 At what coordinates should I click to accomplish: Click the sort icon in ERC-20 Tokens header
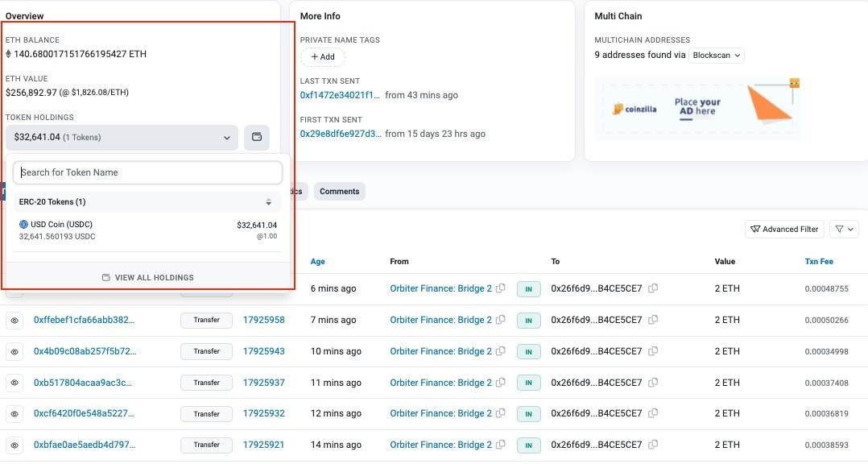click(269, 202)
